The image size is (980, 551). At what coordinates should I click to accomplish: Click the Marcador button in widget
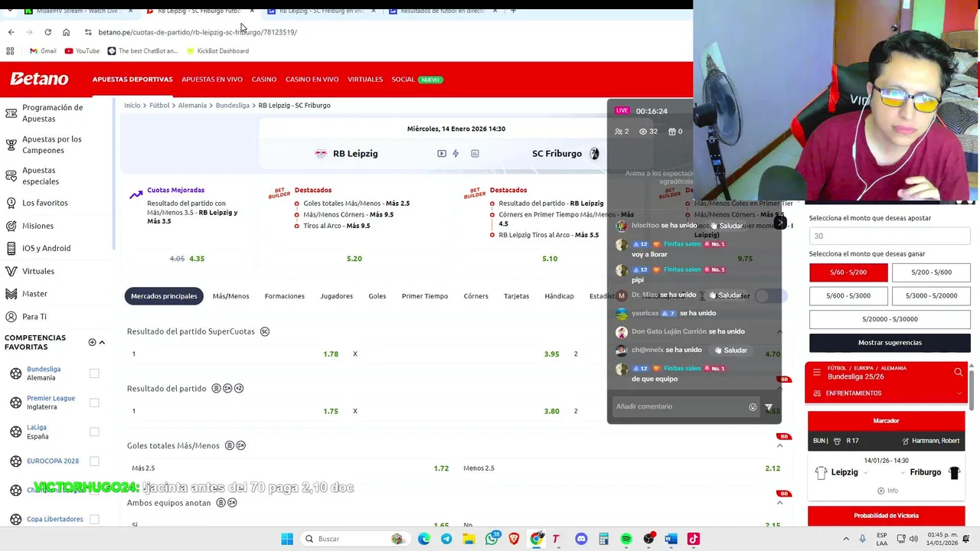click(886, 421)
